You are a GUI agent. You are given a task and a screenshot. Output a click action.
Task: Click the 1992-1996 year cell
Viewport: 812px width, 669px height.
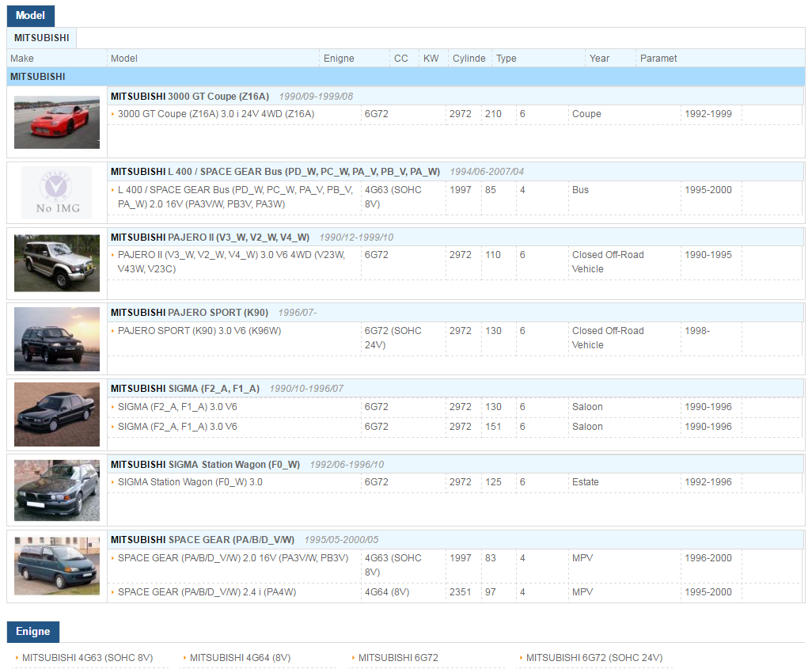(708, 482)
